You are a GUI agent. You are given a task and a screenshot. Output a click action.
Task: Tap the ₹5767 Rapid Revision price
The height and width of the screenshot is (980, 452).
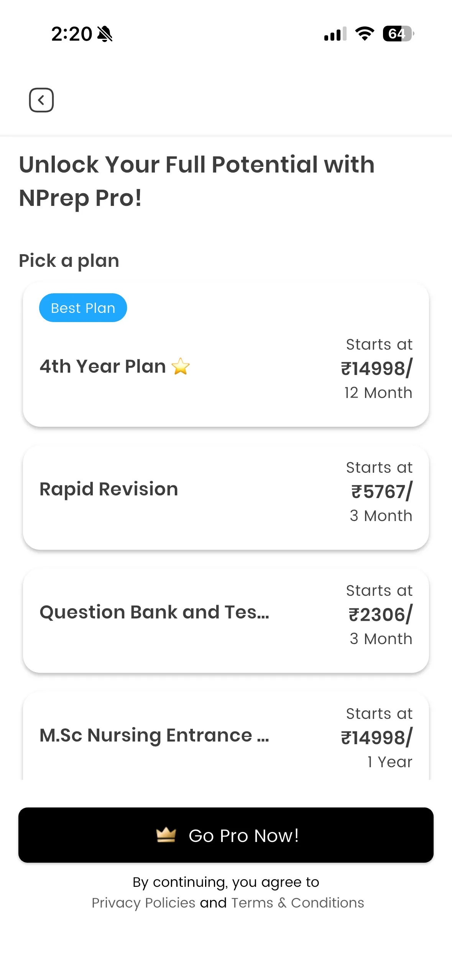382,492
